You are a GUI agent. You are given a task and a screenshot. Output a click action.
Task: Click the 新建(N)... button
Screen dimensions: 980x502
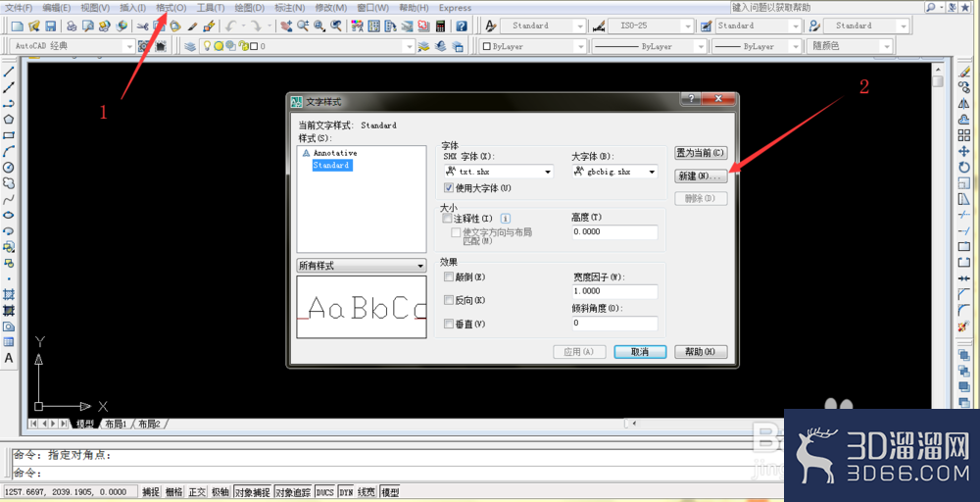pyautogui.click(x=701, y=176)
